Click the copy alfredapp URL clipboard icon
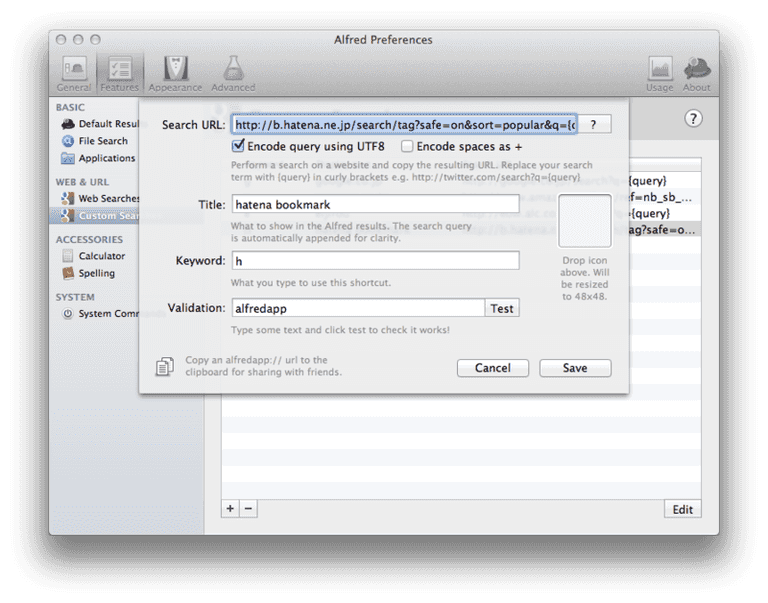 (165, 366)
